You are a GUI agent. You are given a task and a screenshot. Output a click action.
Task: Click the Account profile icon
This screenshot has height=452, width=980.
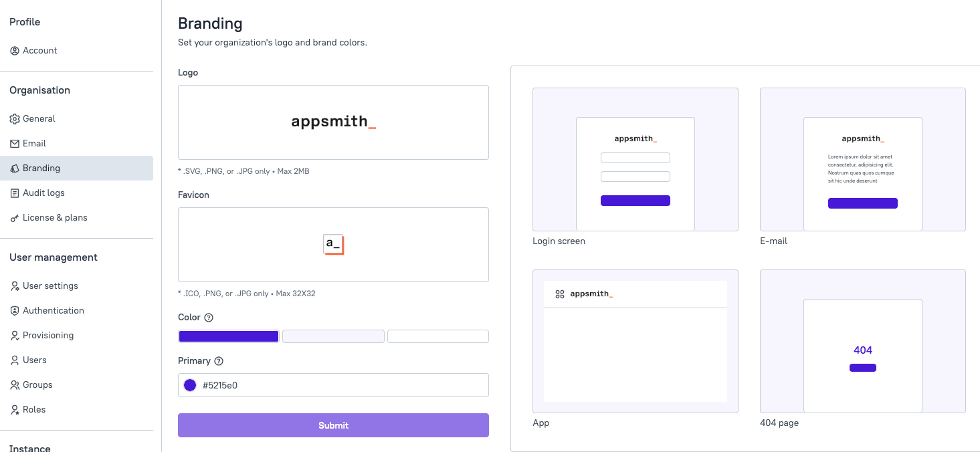click(x=15, y=51)
